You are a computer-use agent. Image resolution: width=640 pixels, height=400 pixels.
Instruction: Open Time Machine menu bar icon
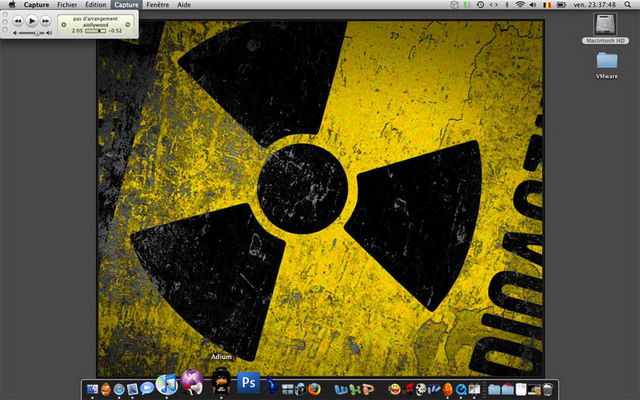click(x=480, y=5)
